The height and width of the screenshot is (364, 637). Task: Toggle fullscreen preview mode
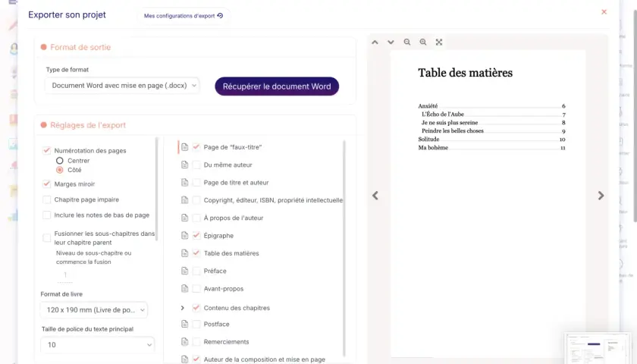click(x=439, y=42)
